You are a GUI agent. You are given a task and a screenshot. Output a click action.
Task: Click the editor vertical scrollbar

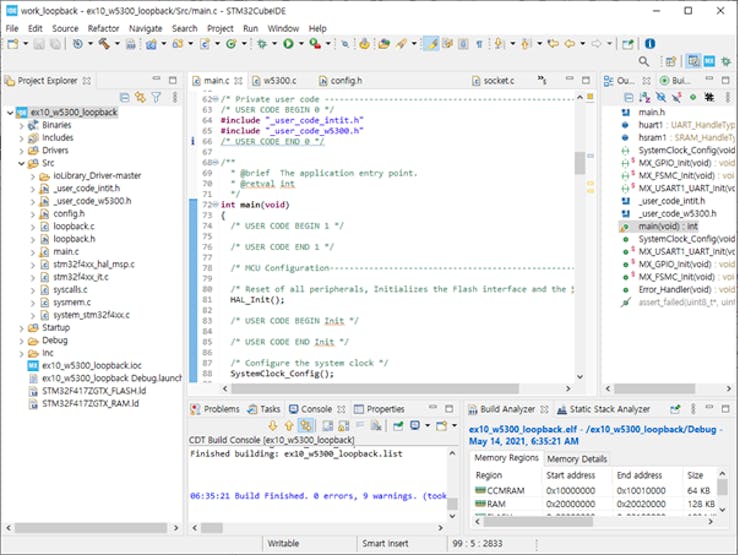580,162
